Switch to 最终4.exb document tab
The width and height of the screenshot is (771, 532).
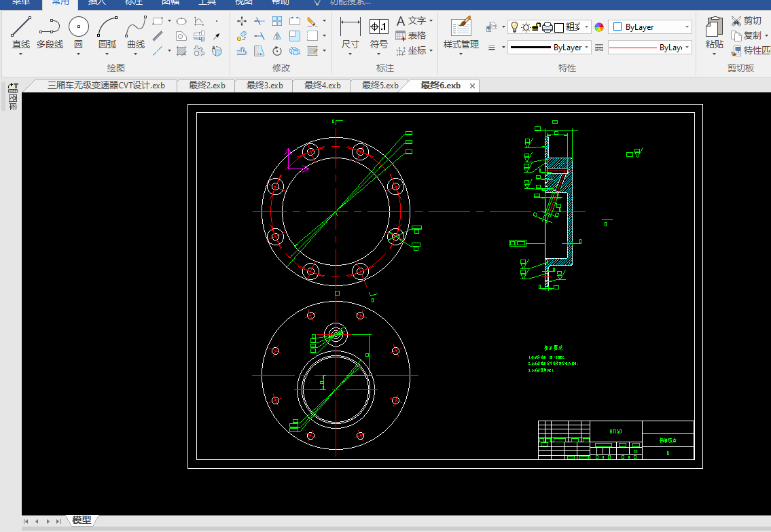click(x=323, y=86)
